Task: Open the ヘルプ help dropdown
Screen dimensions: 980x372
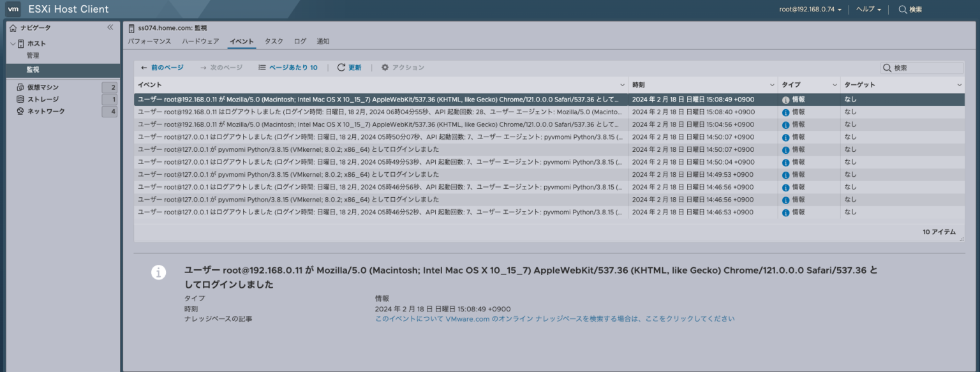Action: pyautogui.click(x=868, y=10)
